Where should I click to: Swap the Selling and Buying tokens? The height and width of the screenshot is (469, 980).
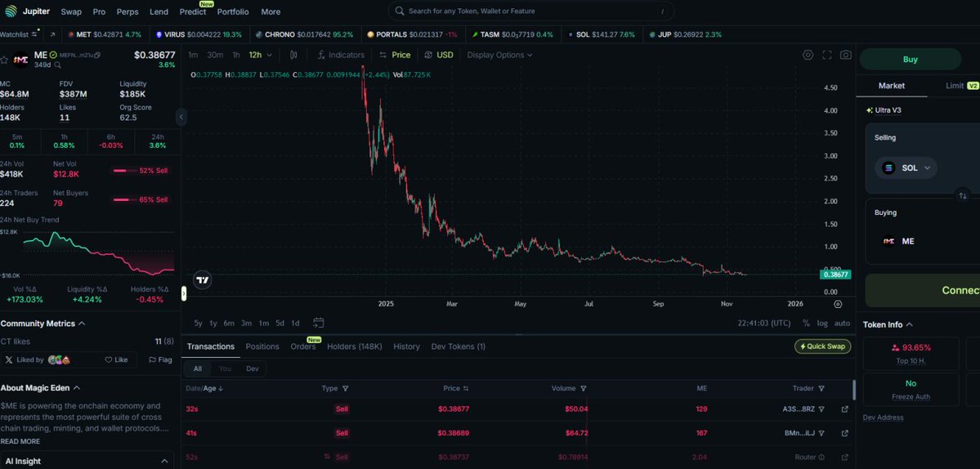[963, 196]
